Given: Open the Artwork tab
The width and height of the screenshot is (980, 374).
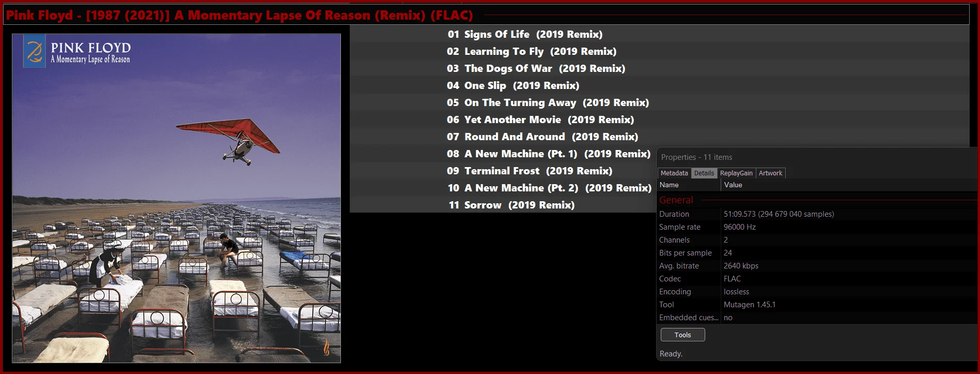Looking at the screenshot, I should pyautogui.click(x=770, y=173).
